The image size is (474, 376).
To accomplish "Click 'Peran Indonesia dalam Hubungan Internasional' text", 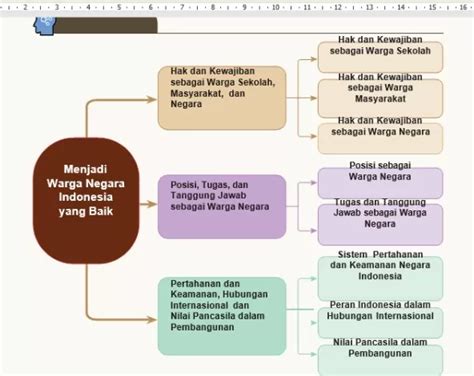I will point(380,310).
